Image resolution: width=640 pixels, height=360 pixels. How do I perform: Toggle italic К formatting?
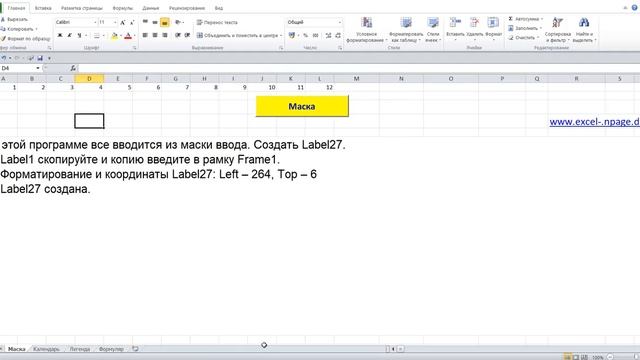[70, 36]
